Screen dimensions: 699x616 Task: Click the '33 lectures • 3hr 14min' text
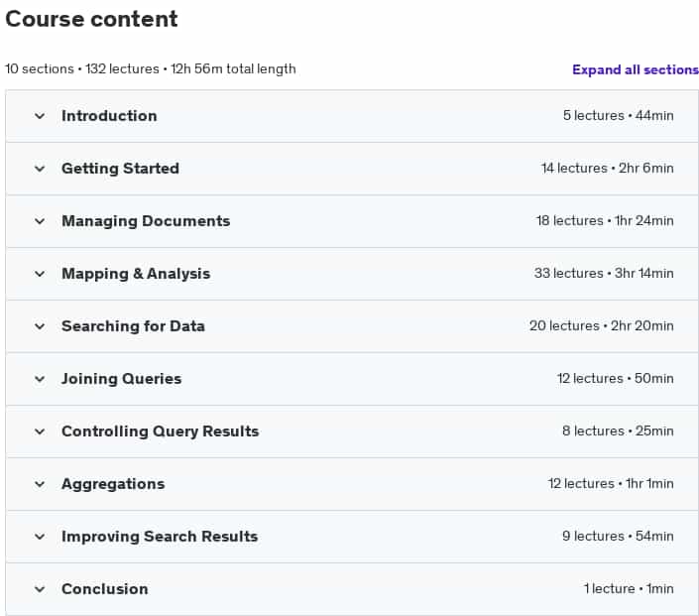(604, 273)
